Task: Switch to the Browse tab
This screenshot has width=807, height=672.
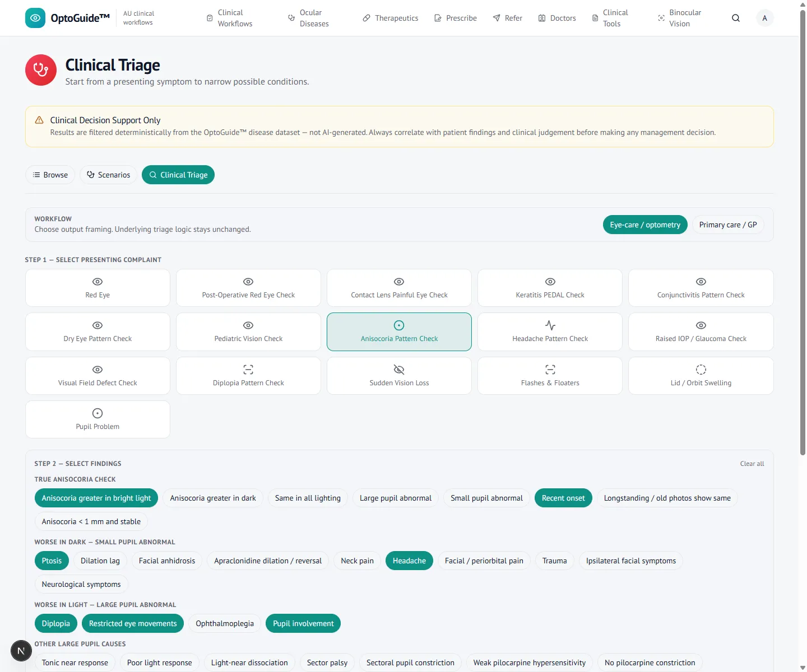Action: [x=50, y=175]
